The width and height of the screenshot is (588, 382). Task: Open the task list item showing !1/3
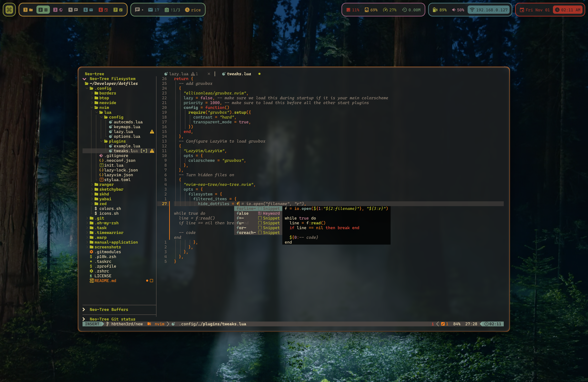[x=172, y=10]
